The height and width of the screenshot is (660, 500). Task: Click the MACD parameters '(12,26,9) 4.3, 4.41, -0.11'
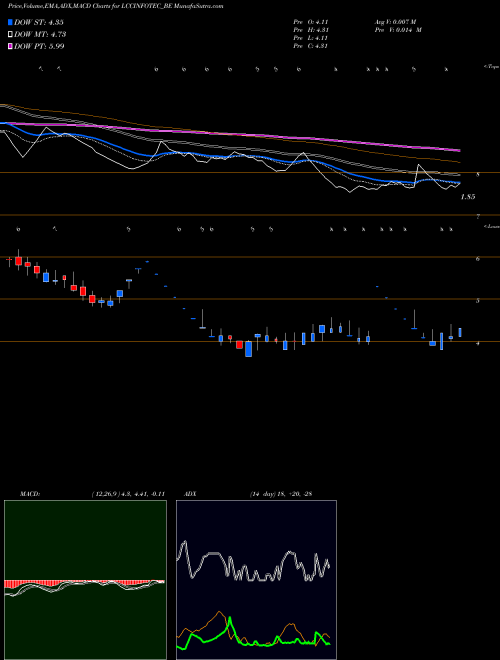pos(128,494)
